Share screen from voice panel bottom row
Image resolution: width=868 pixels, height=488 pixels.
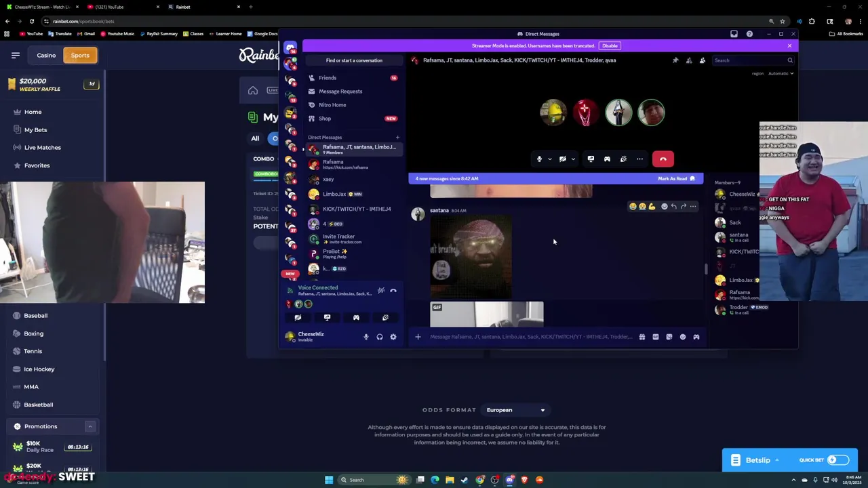click(327, 317)
